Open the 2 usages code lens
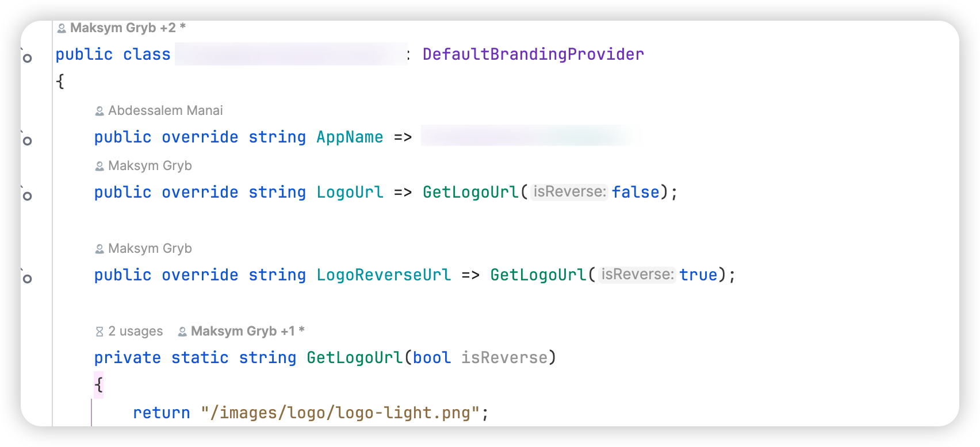Viewport: 980px width, 447px height. click(x=135, y=332)
